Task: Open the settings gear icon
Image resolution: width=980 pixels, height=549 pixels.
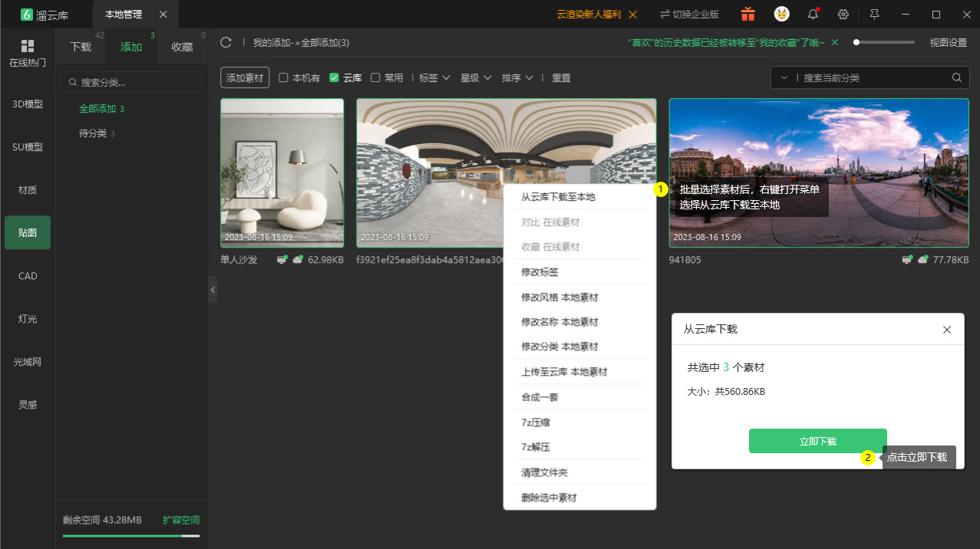Action: [x=843, y=15]
